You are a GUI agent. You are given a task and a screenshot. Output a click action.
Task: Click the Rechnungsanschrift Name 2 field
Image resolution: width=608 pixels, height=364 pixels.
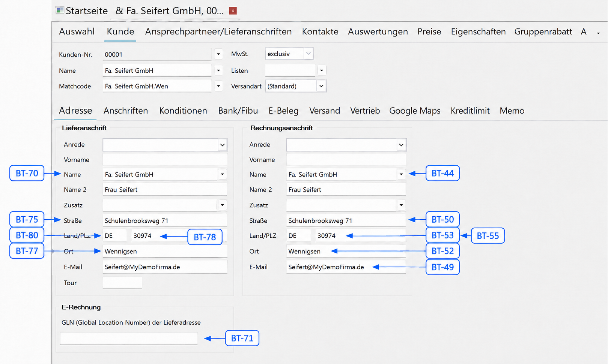346,190
